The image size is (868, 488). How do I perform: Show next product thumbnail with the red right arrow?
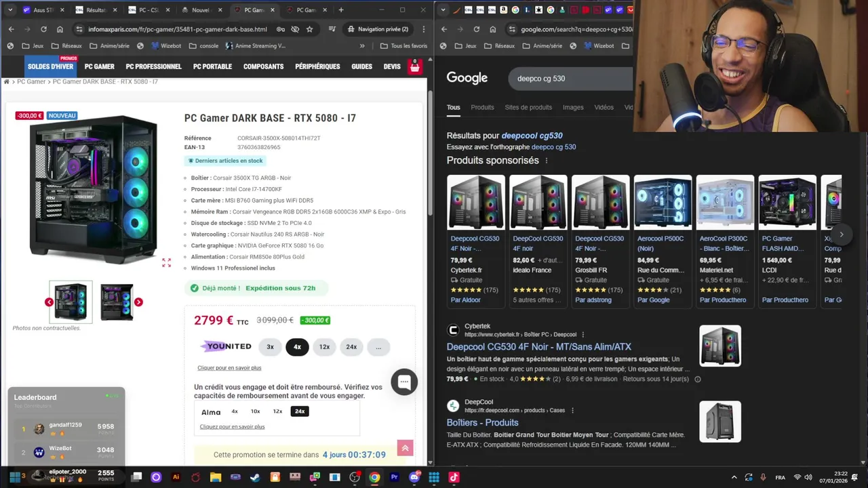click(138, 302)
